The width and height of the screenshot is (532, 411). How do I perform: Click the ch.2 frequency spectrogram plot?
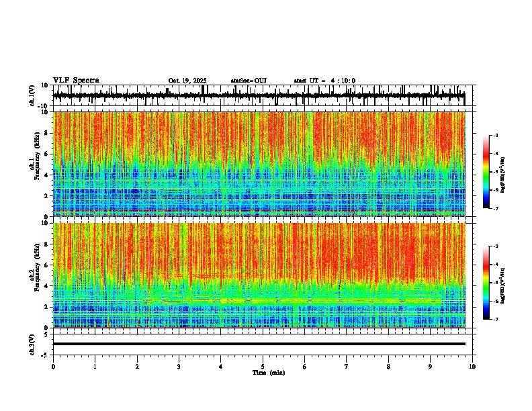(x=259, y=275)
